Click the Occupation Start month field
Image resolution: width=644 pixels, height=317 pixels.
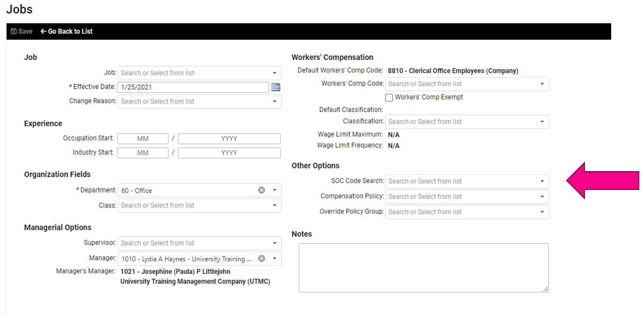[x=143, y=139]
